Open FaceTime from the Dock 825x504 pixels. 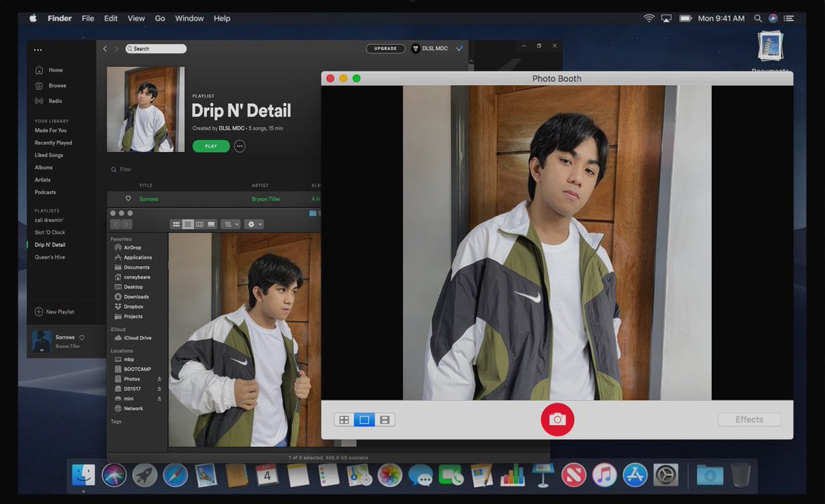(450, 475)
